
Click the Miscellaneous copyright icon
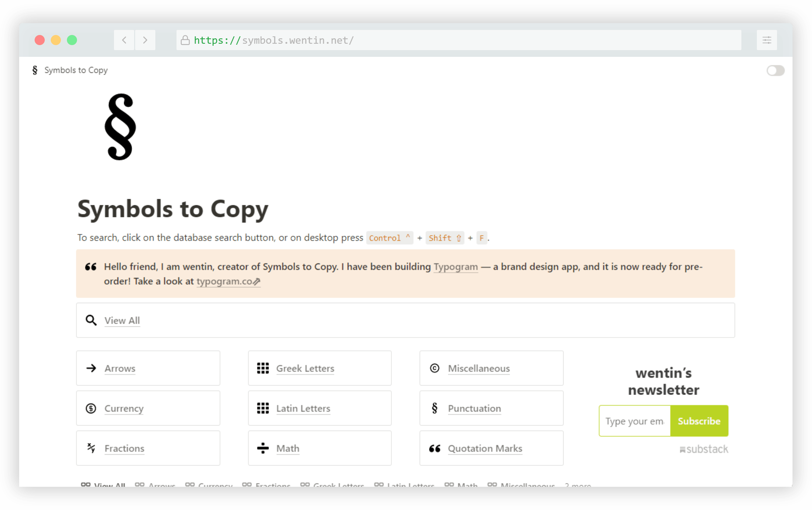[x=434, y=368]
